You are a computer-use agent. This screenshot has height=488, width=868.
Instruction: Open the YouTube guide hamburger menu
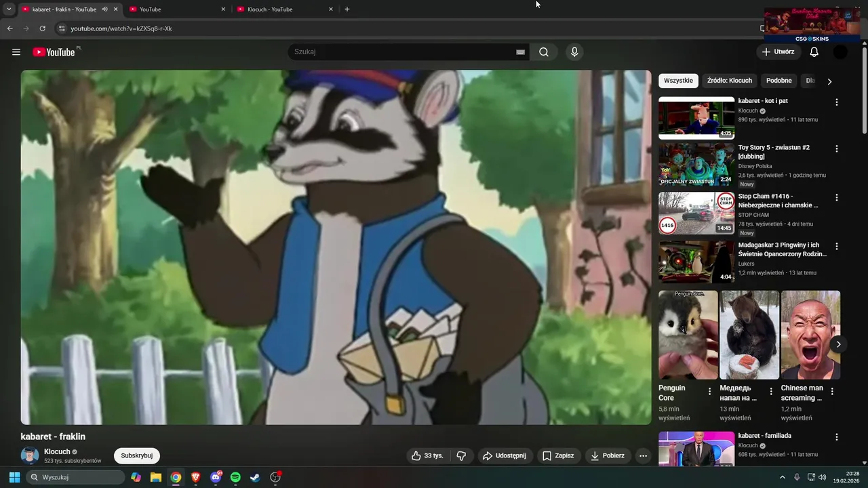click(16, 52)
